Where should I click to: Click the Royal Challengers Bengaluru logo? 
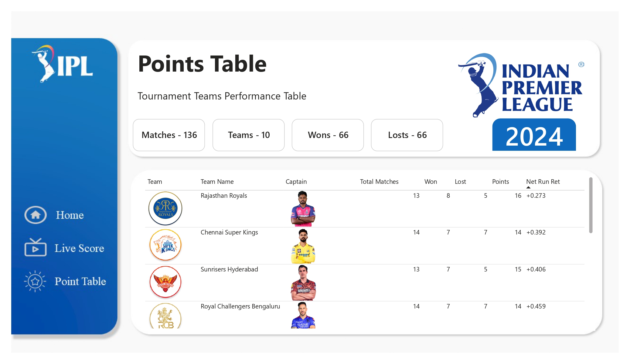165,316
